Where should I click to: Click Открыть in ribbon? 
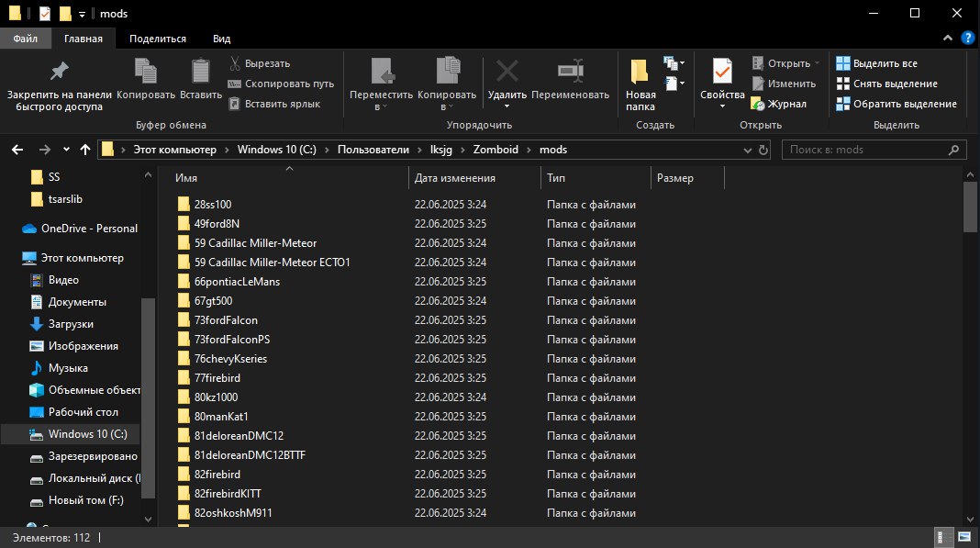coord(785,63)
